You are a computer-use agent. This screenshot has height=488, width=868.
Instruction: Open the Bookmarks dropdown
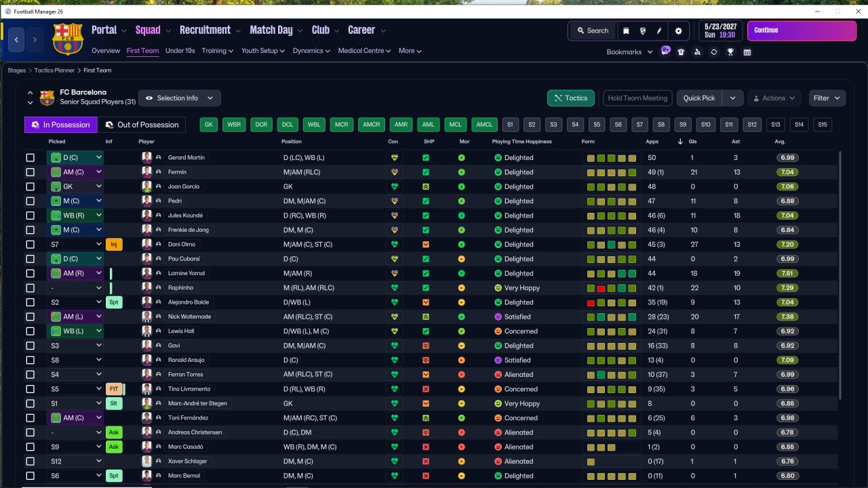click(629, 52)
